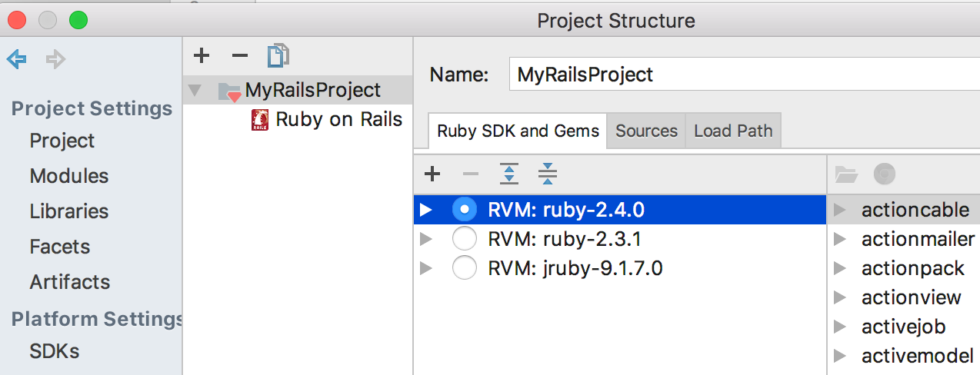Add a new Ruby SDK with plus

pos(432,174)
